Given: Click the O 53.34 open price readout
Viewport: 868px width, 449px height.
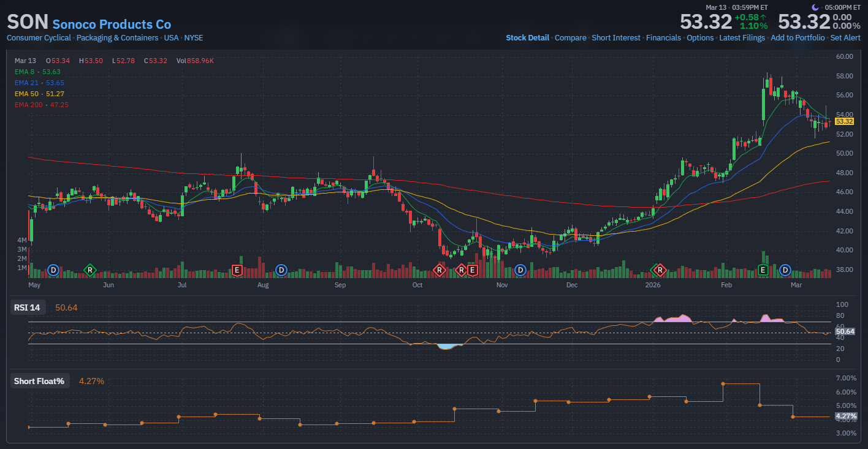Looking at the screenshot, I should point(58,61).
